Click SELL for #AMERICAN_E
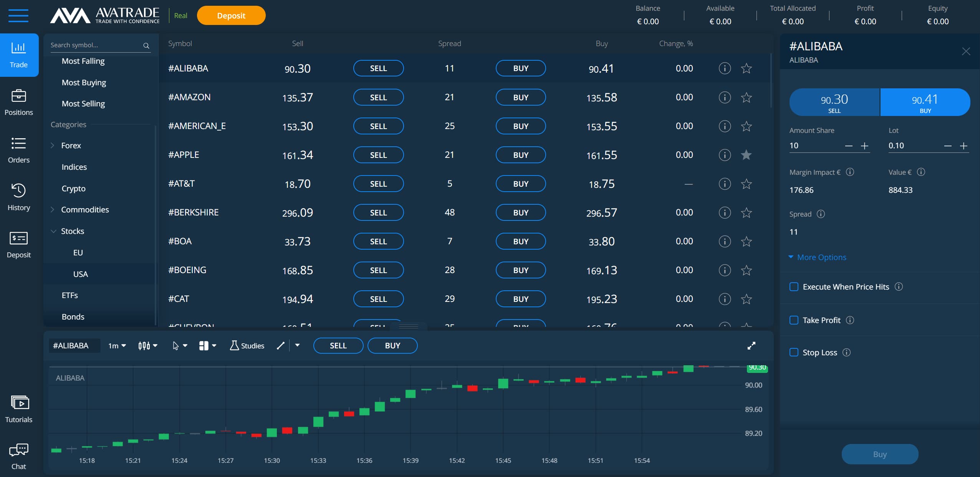This screenshot has width=980, height=477. pos(378,126)
